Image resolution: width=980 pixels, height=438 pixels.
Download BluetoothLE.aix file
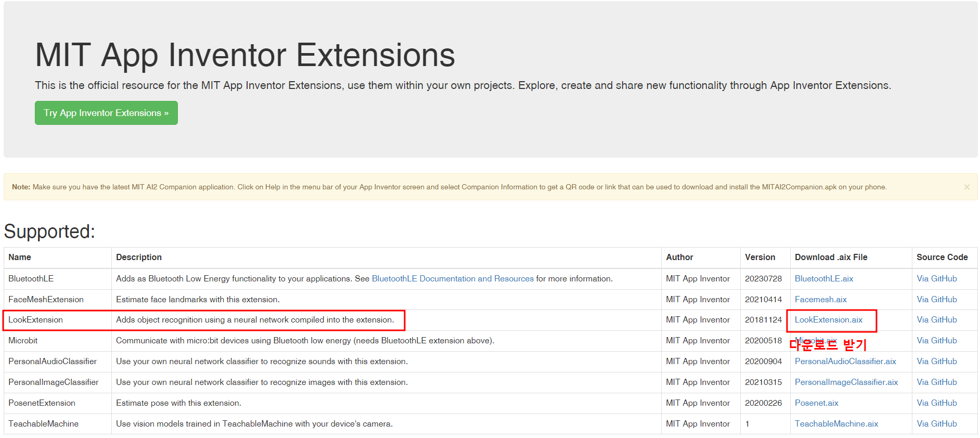(x=824, y=279)
